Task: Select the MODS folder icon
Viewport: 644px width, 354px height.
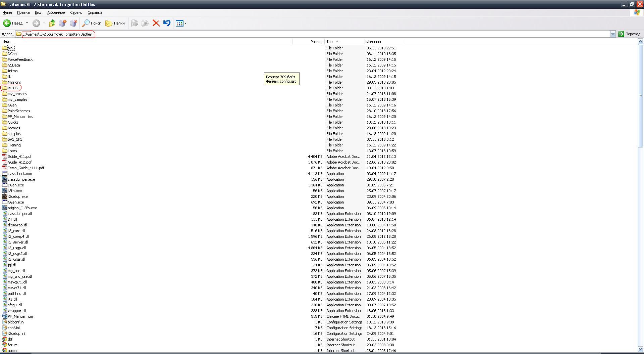Action: (x=5, y=88)
